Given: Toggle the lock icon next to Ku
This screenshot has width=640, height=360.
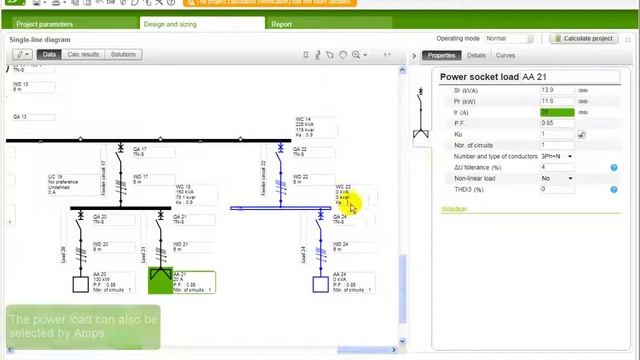Looking at the screenshot, I should point(582,134).
